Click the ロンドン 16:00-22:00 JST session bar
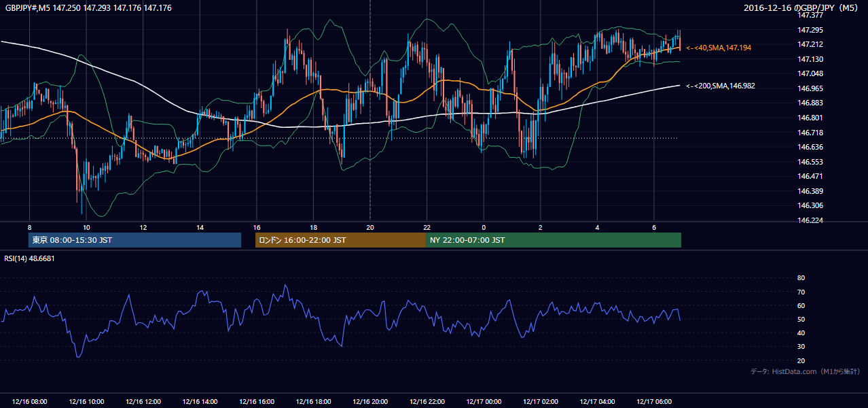 [x=340, y=240]
